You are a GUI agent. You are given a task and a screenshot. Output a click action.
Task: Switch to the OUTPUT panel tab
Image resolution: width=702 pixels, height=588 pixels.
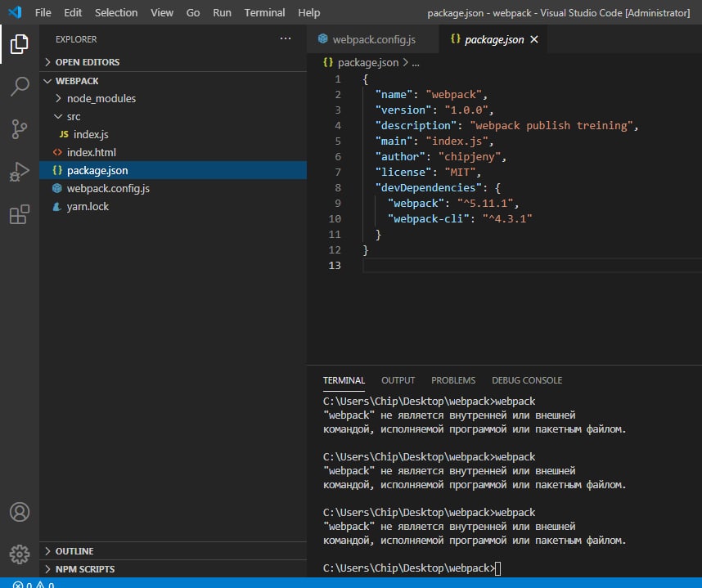[x=398, y=380]
